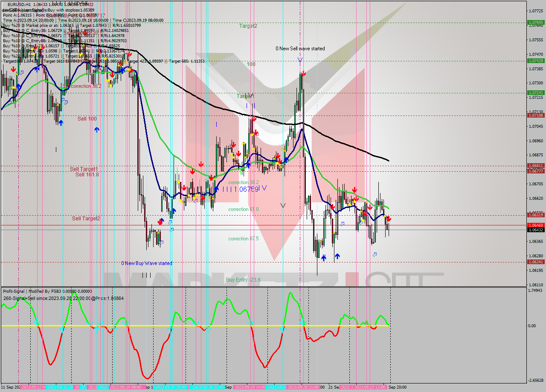
Task: Click the red 1.07108 price tag
Action: [x=535, y=115]
